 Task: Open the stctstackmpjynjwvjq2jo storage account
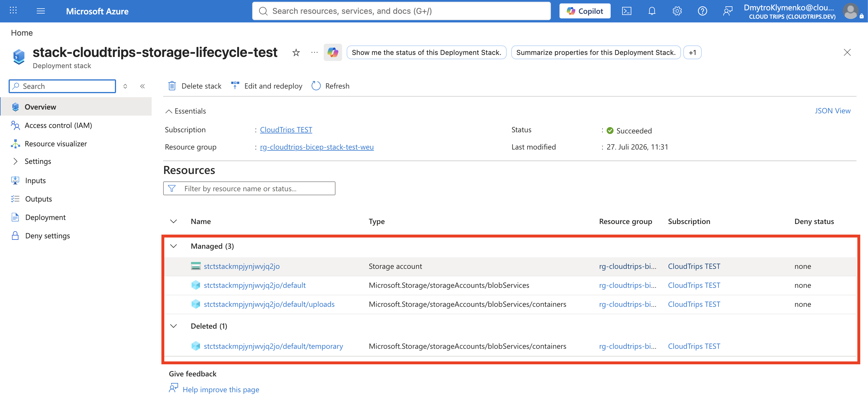pyautogui.click(x=242, y=266)
